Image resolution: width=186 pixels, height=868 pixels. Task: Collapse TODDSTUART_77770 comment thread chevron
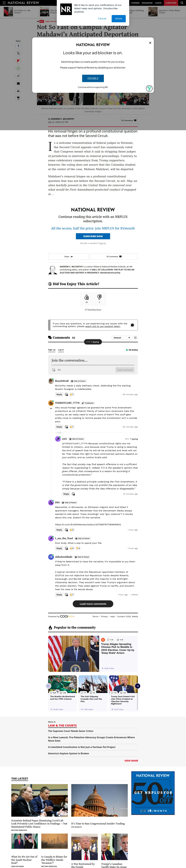[51, 408]
